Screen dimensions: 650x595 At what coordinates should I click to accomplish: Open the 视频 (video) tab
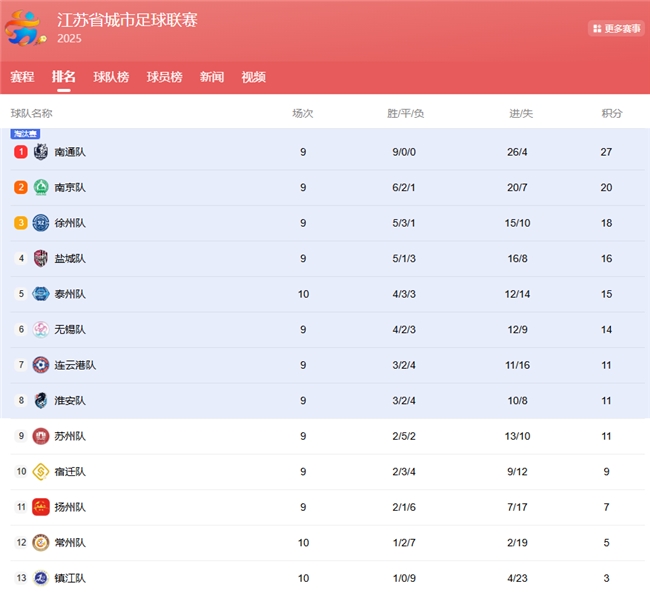pos(254,77)
